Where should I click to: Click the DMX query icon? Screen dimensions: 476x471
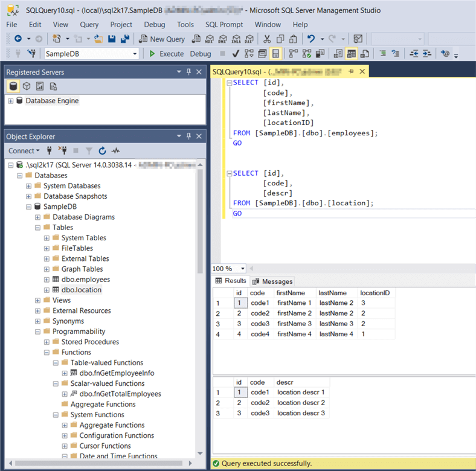[222, 39]
